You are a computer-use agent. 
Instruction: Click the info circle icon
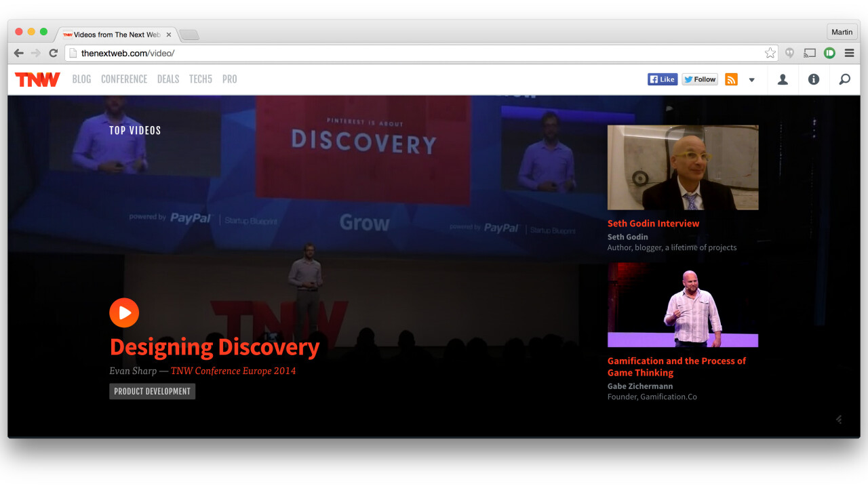tap(814, 79)
